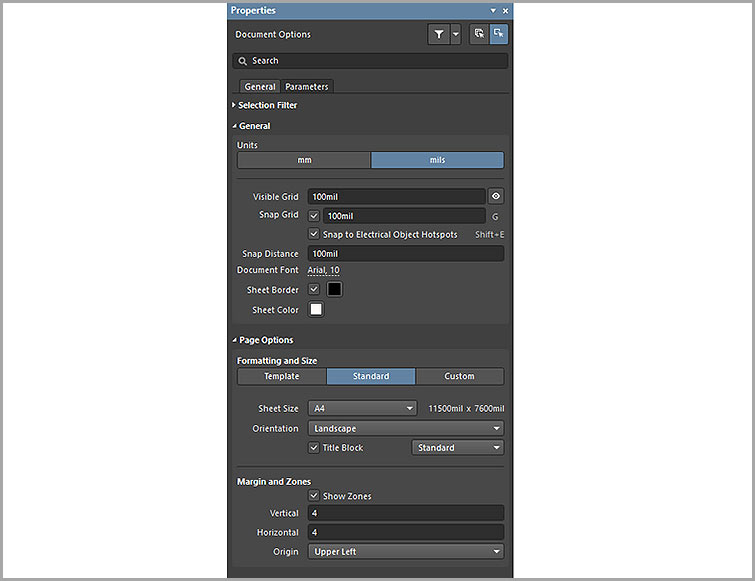The width and height of the screenshot is (755, 581).
Task: Open the Arial, 10 document font link
Action: [324, 270]
